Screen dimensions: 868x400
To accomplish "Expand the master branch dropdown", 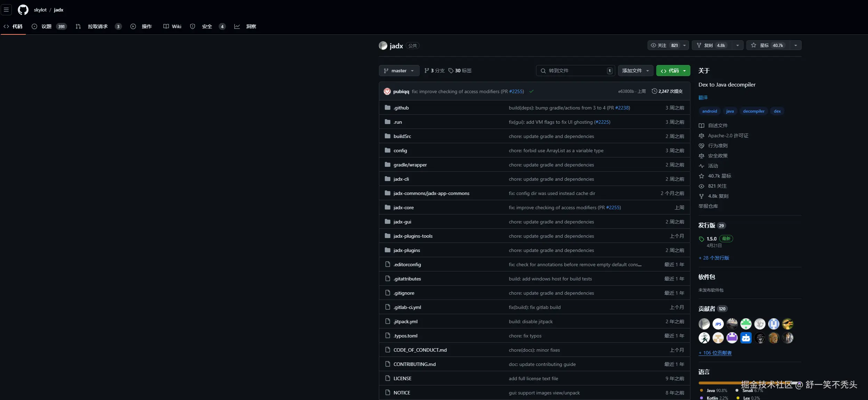I will point(399,71).
